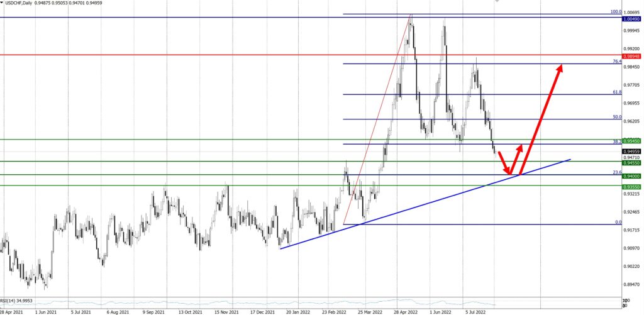Click the green 0.93550 price tag
The image size is (644, 315).
click(x=632, y=187)
